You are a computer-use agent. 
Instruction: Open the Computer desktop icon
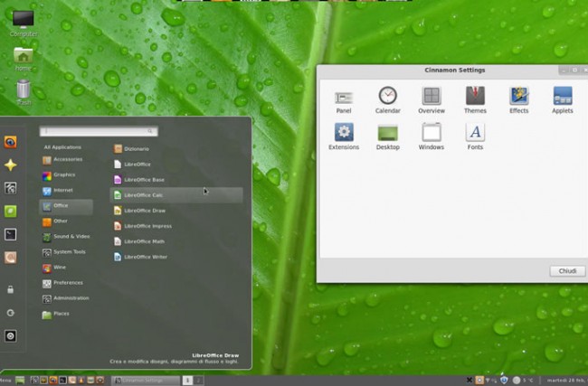[23, 20]
